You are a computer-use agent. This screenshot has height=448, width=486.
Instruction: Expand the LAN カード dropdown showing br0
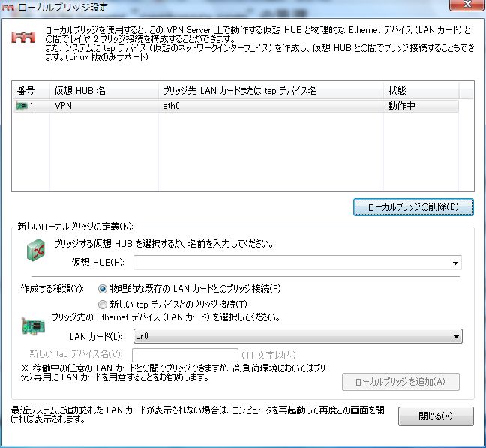pos(455,337)
